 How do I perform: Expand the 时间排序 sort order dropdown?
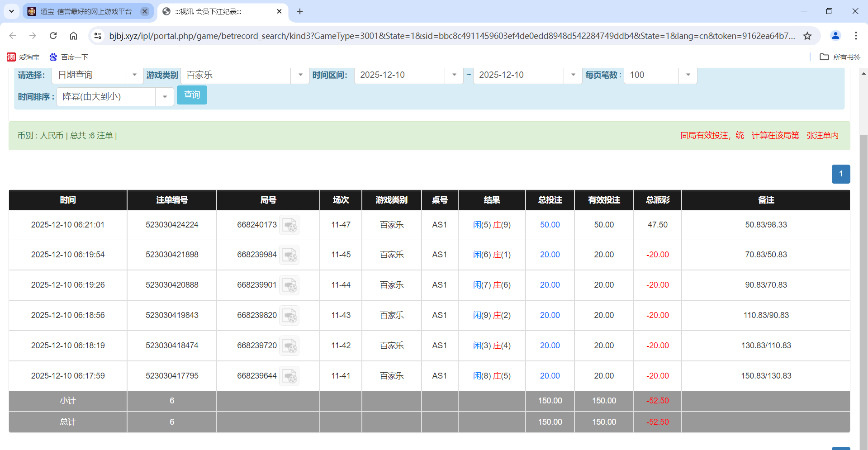(x=165, y=96)
